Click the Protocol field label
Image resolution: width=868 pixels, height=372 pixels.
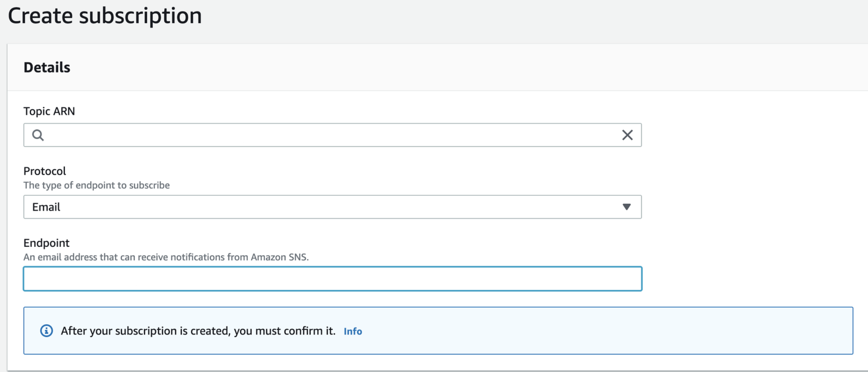point(44,171)
